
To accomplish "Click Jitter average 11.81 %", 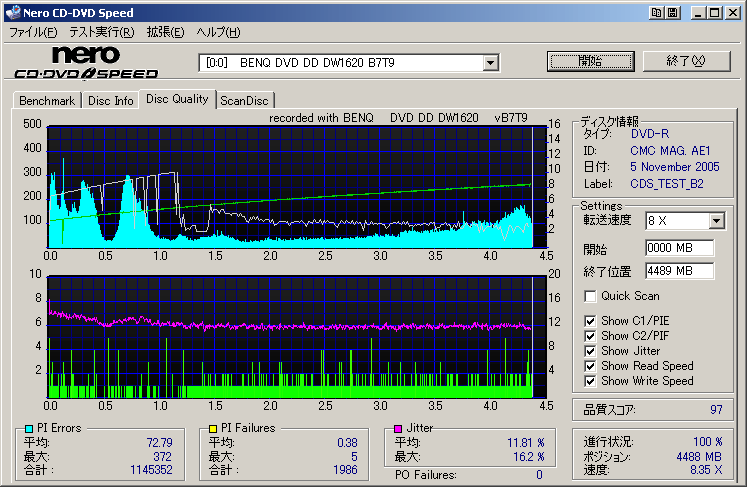I will (525, 443).
